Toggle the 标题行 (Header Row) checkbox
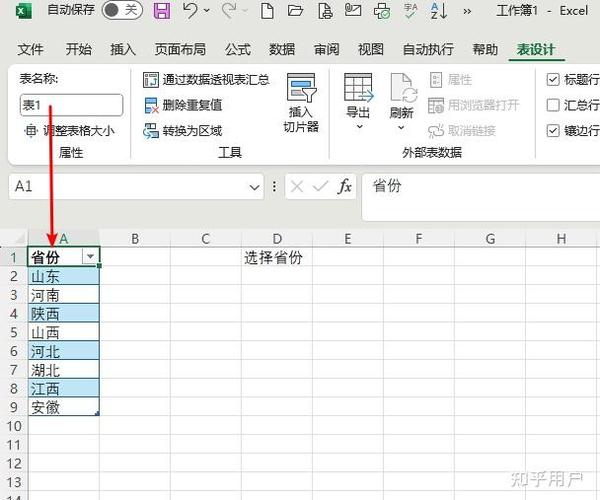 click(x=553, y=80)
